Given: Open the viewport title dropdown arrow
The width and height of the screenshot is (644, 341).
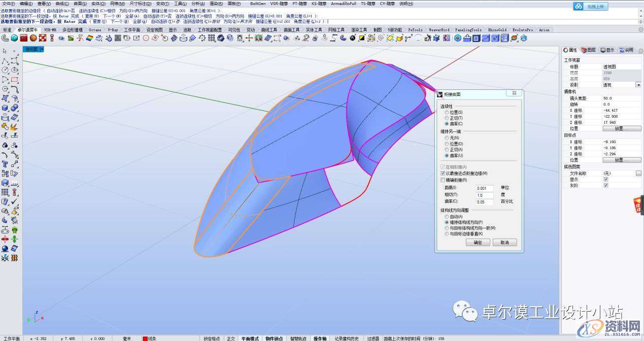Looking at the screenshot, I should (42, 49).
